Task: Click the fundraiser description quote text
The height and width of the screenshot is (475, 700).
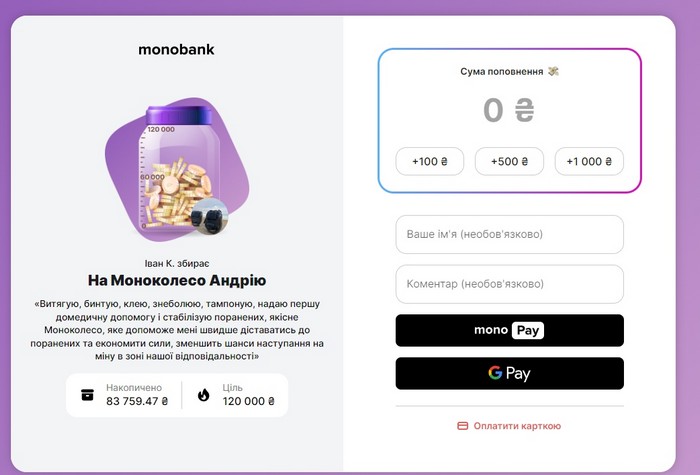Action: coord(177,329)
